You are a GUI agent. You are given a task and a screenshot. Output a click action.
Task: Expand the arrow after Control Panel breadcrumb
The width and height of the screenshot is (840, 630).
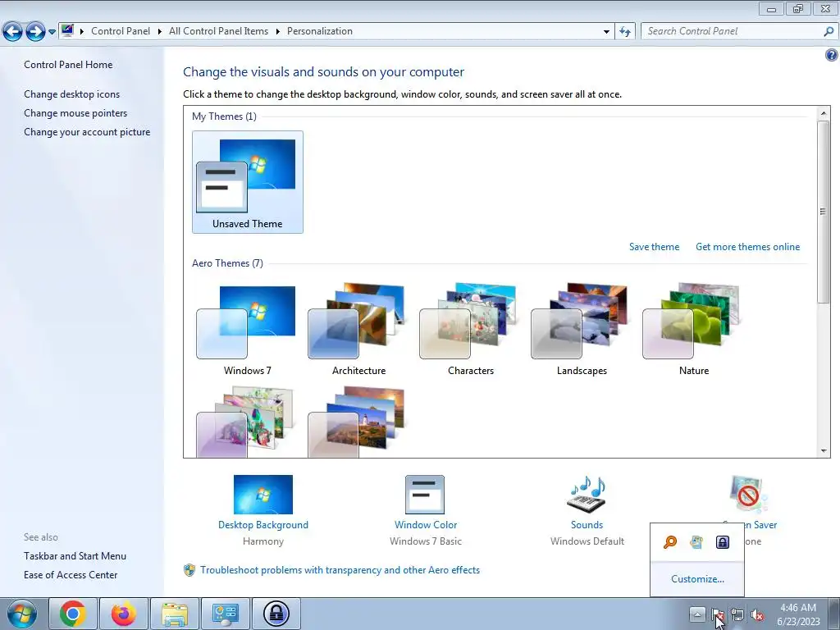(x=160, y=32)
